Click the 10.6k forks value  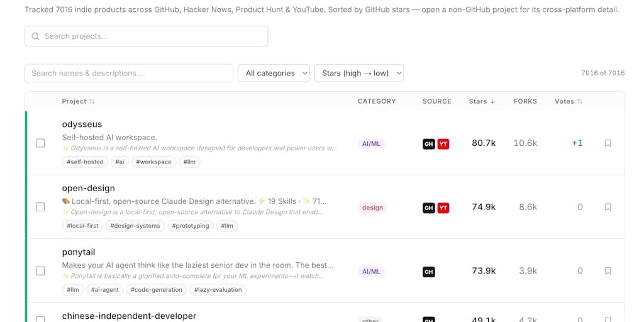pyautogui.click(x=525, y=143)
